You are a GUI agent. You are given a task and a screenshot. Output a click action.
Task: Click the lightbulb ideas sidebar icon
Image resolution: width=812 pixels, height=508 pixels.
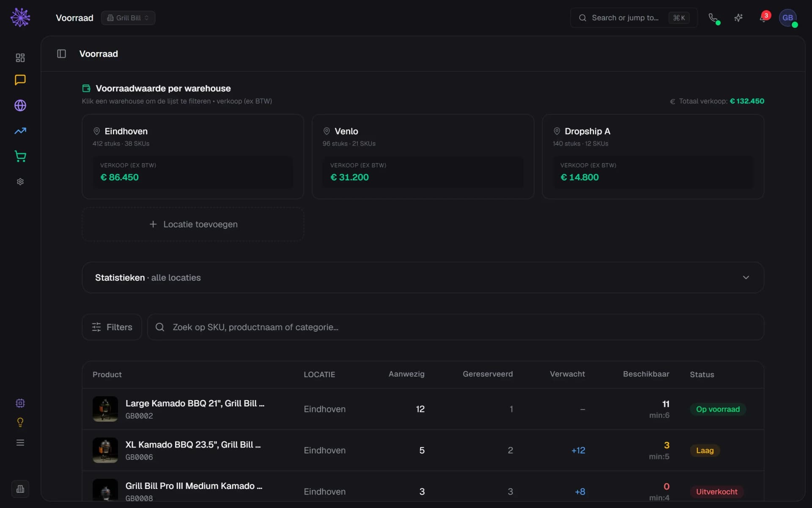20,422
